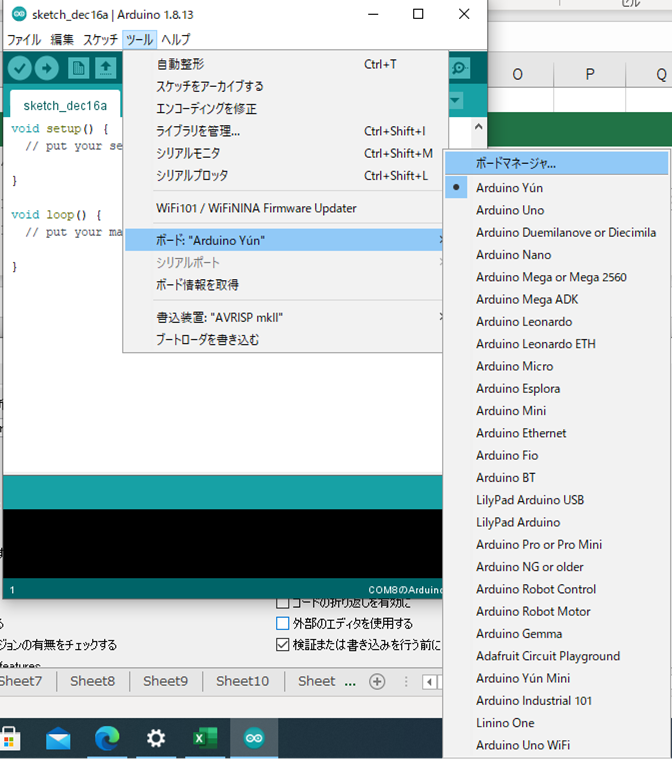This screenshot has width=672, height=763.
Task: Click the Upload arrow toolbar icon
Action: (x=47, y=68)
